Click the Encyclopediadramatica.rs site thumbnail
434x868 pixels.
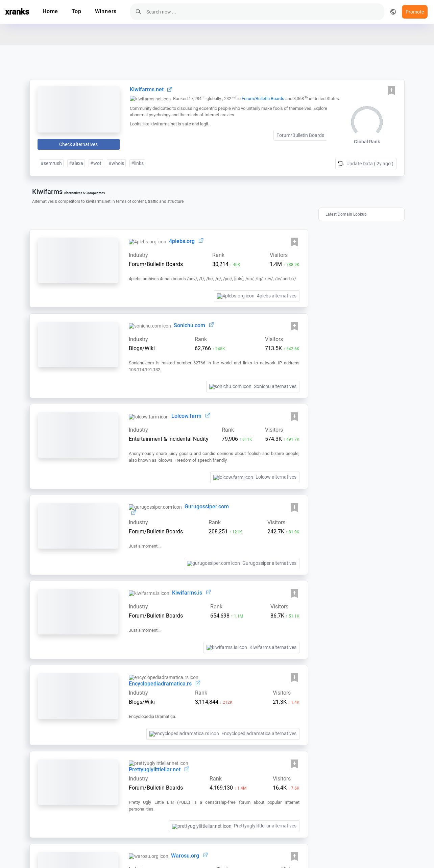click(78, 696)
